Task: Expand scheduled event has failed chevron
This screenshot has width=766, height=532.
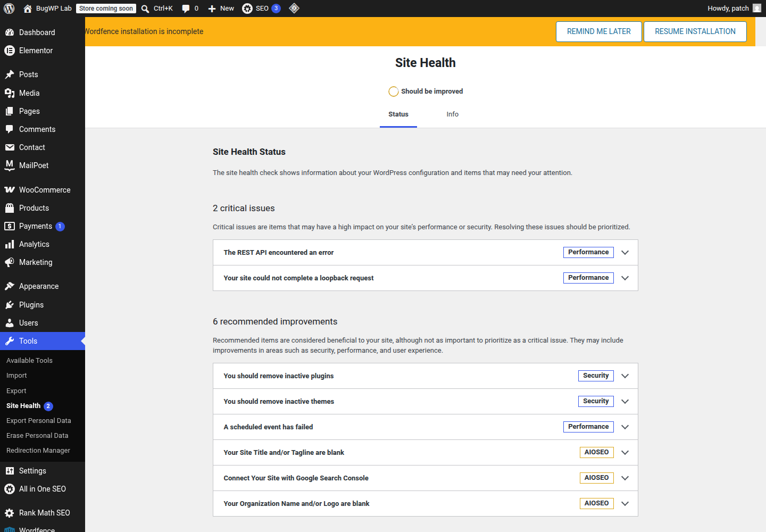Action: tap(625, 427)
